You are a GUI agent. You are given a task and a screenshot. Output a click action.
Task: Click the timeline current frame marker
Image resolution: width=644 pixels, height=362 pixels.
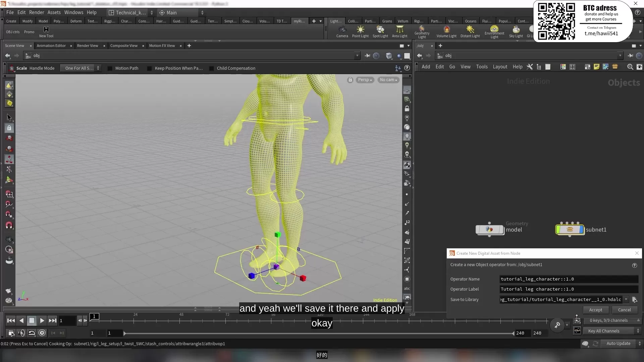(94, 316)
